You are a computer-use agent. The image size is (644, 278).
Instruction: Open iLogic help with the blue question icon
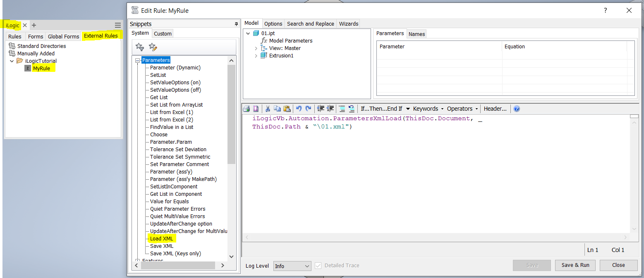516,108
